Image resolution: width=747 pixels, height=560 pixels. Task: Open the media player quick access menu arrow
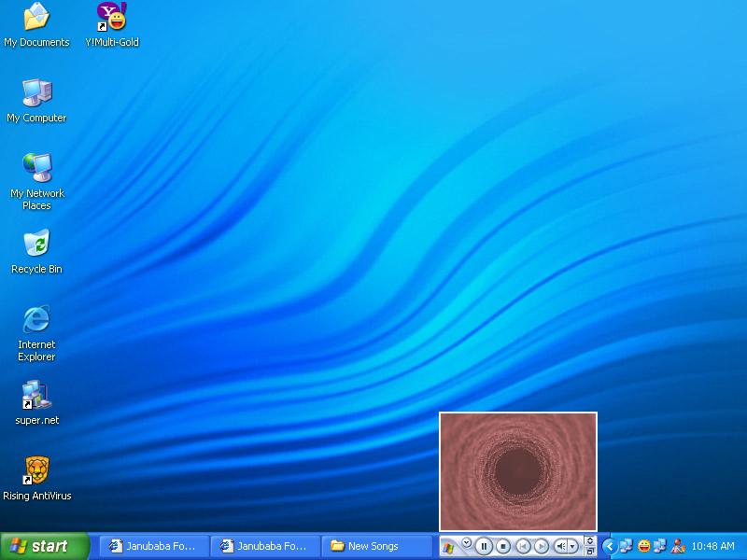click(466, 542)
